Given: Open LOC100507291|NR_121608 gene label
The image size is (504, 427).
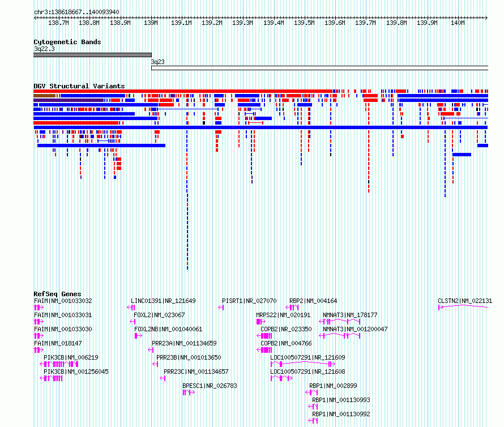Looking at the screenshot, I should click(x=307, y=372).
